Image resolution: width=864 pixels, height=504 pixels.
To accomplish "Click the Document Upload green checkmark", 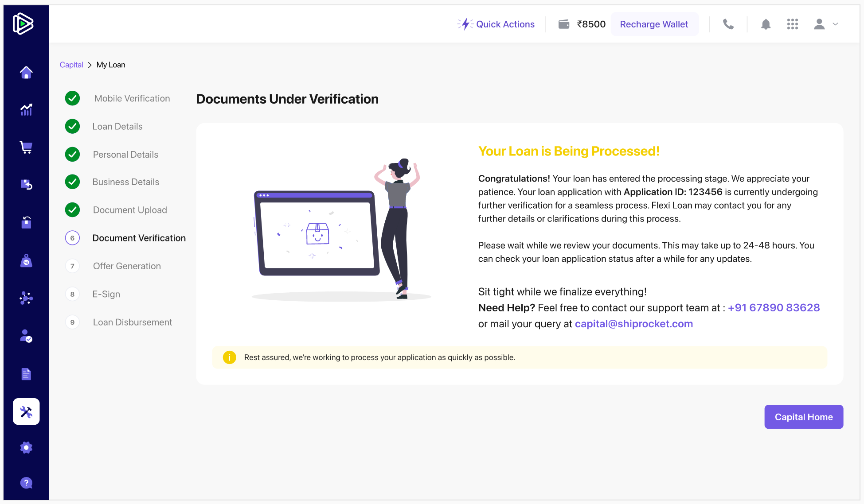I will pos(72,210).
